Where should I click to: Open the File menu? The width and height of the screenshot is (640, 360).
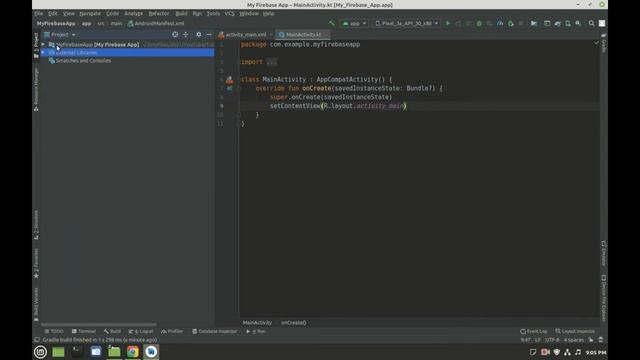point(39,13)
